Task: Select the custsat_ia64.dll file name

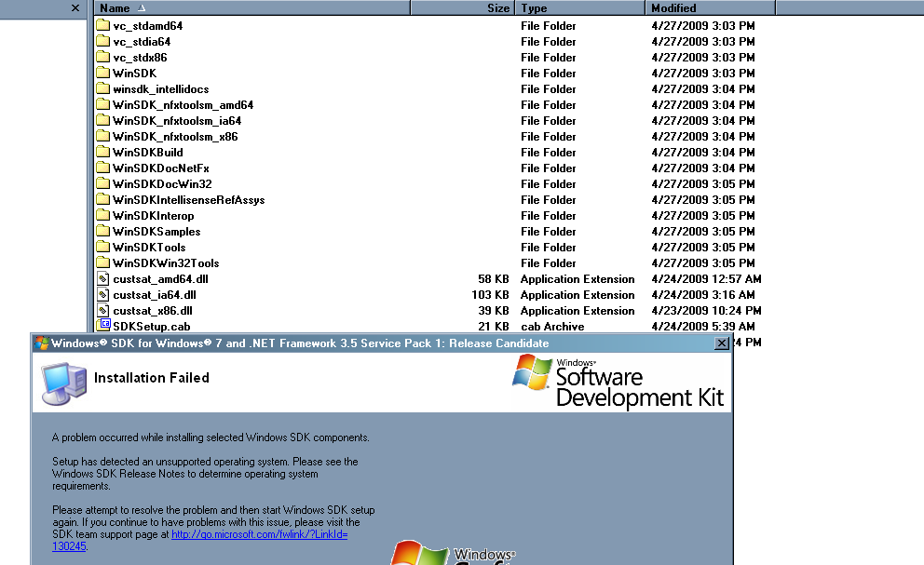Action: coord(155,295)
